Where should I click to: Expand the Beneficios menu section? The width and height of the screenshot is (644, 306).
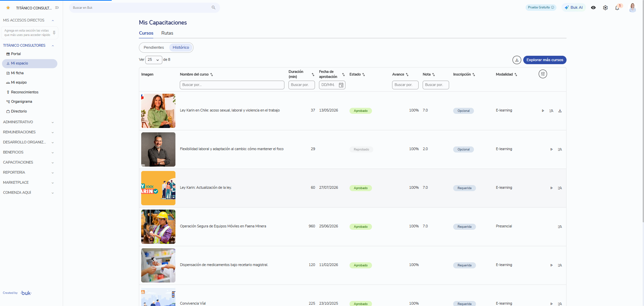29,152
